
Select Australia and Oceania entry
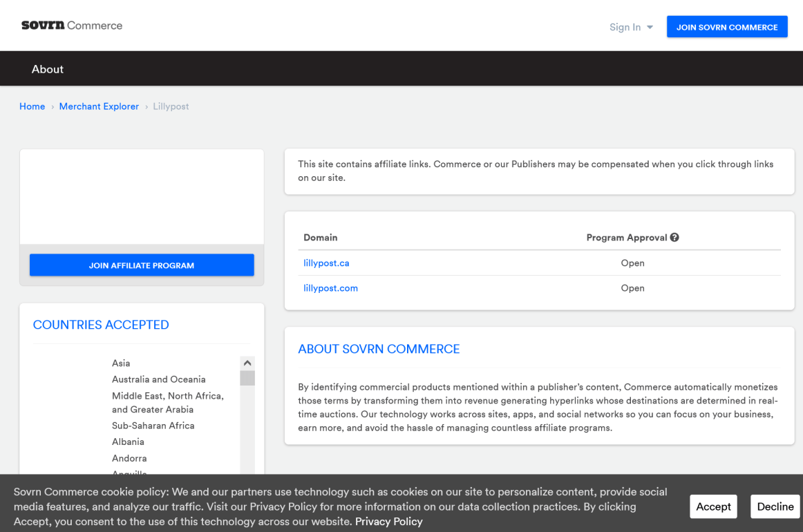click(x=159, y=379)
